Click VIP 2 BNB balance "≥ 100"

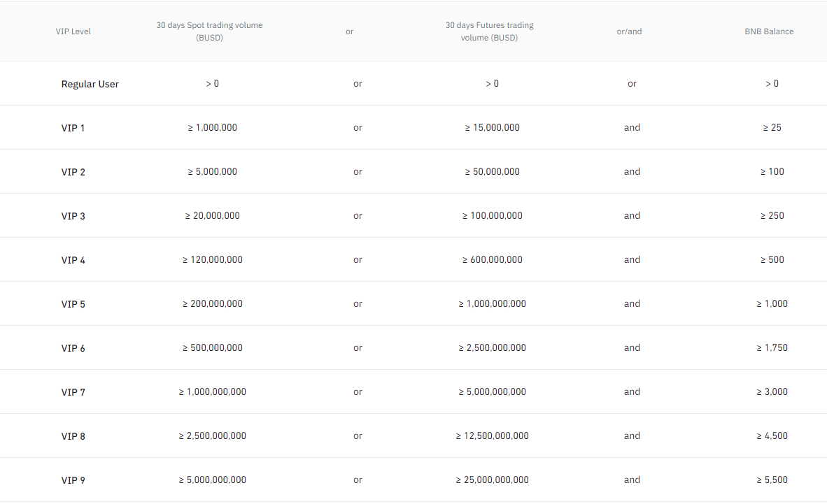pos(772,171)
